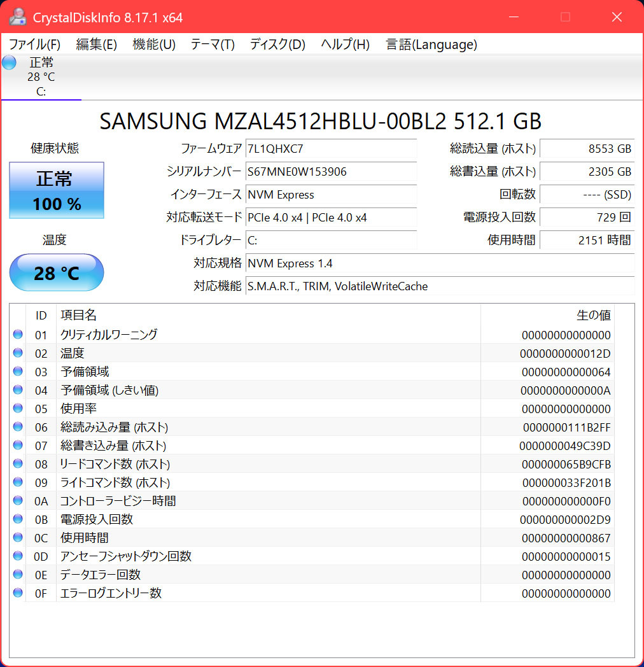This screenshot has width=644, height=667.
Task: Click status orb for 07 総書き込み量 row
Action: point(18,445)
